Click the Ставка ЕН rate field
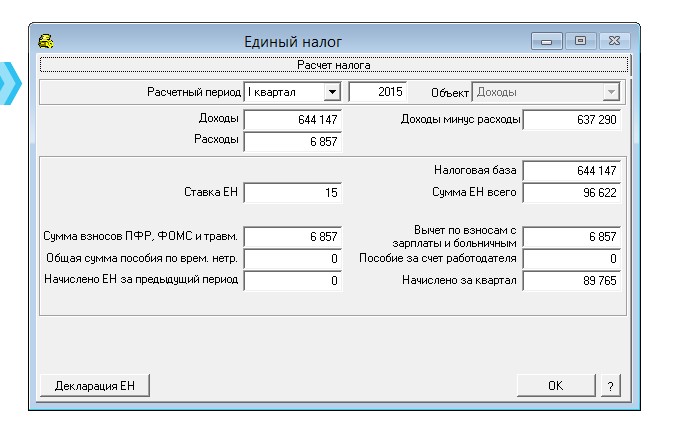Viewport: 688px width, 431px height. coord(292,192)
